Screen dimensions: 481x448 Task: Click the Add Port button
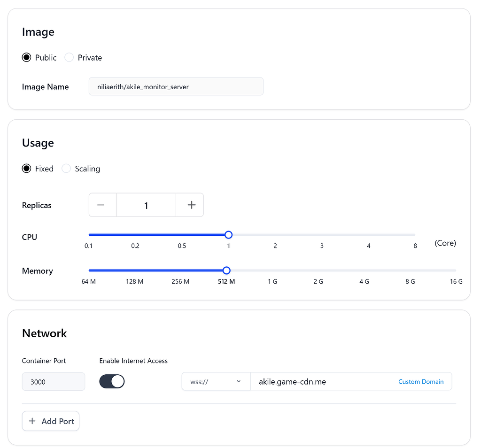pyautogui.click(x=51, y=421)
